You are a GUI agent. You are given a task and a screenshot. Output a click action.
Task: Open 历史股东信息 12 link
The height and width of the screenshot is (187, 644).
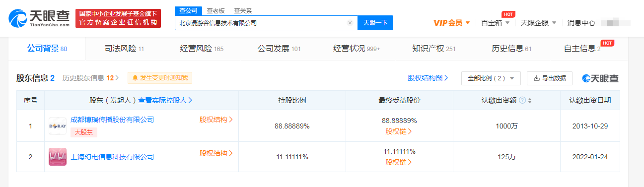91,78
